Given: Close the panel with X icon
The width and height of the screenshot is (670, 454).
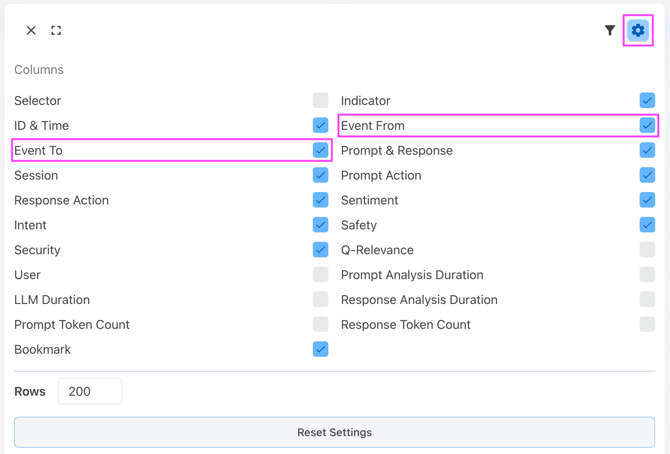Looking at the screenshot, I should 31,31.
